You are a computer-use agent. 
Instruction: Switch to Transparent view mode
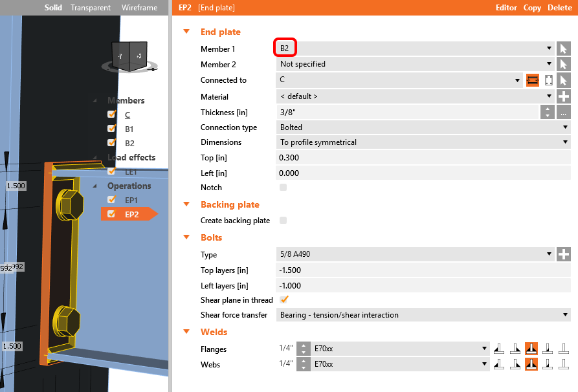tap(91, 8)
